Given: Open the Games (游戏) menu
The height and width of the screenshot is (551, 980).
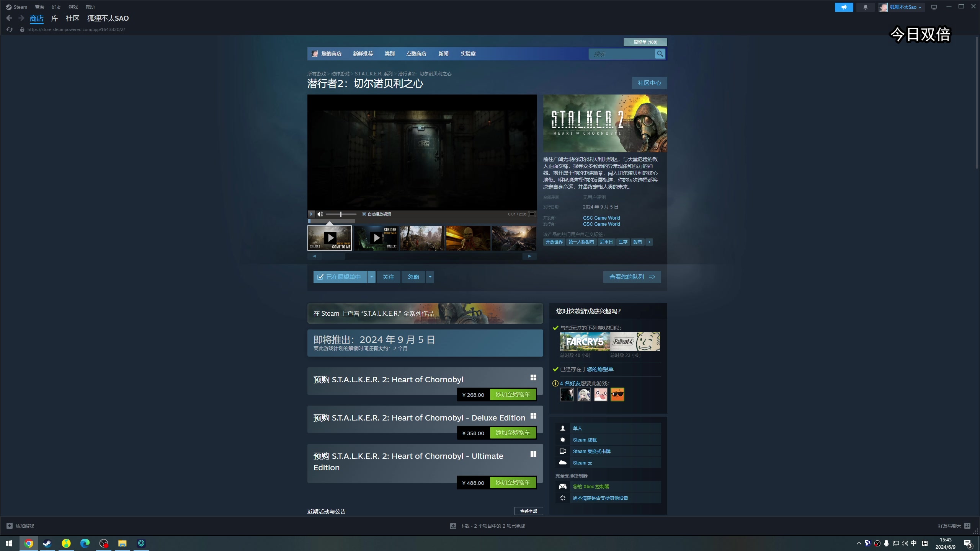Looking at the screenshot, I should tap(73, 7).
